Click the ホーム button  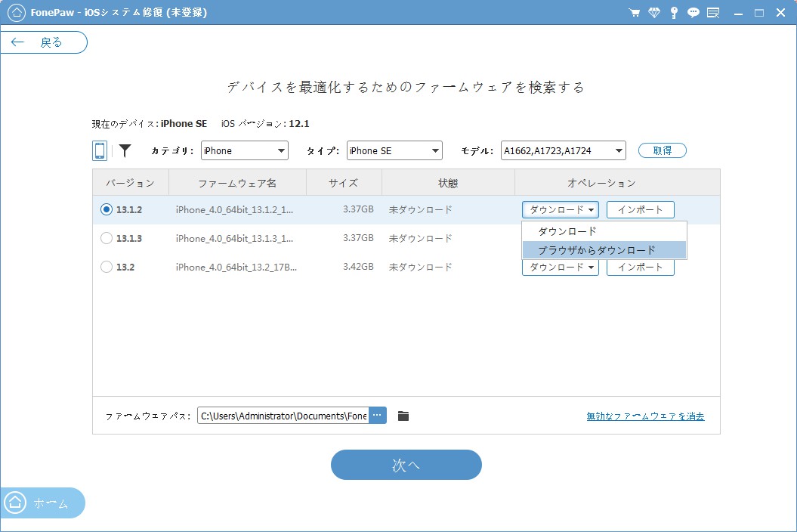pyautogui.click(x=42, y=503)
